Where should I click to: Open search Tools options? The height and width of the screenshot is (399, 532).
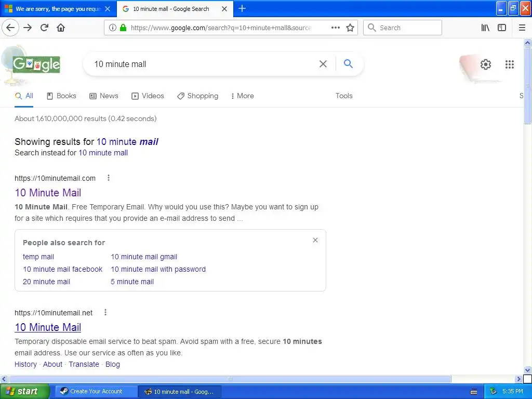pos(344,96)
